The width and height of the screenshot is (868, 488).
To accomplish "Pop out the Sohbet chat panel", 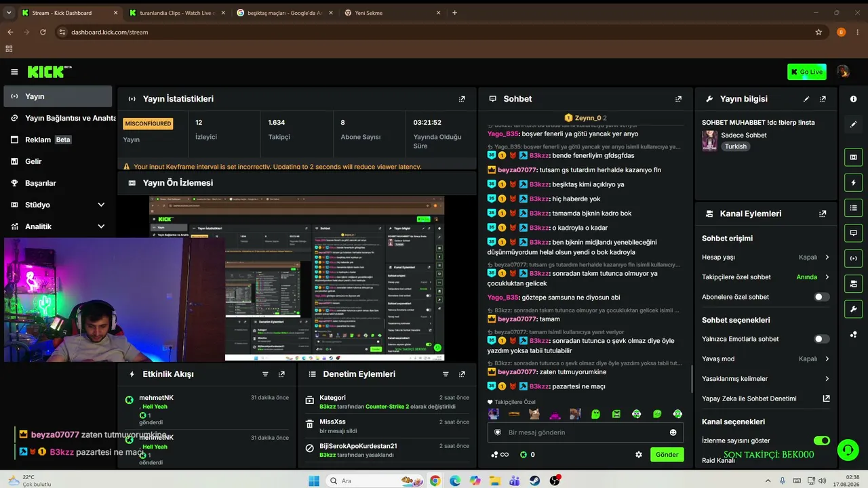I will (678, 99).
